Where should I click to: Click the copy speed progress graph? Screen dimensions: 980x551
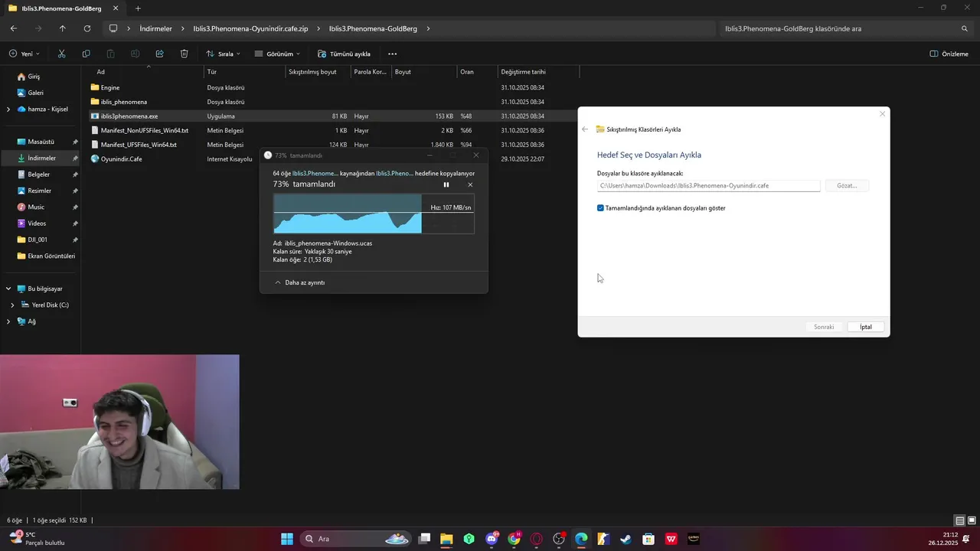pyautogui.click(x=374, y=214)
